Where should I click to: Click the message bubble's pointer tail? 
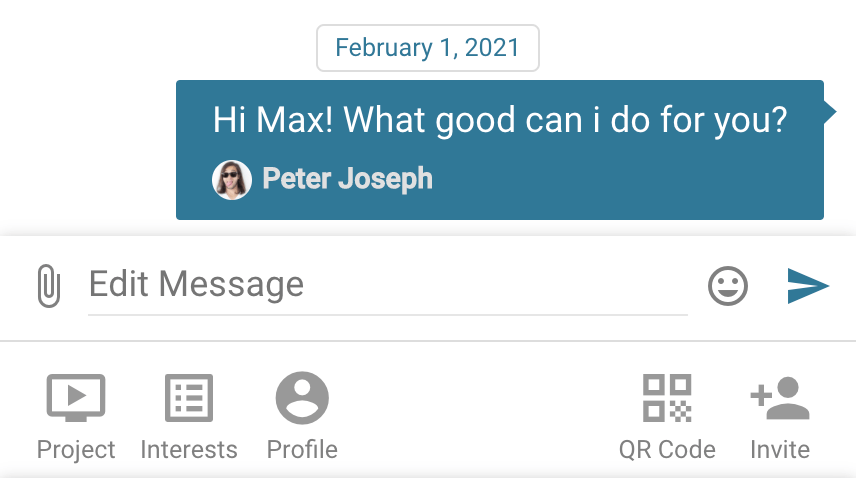(829, 112)
